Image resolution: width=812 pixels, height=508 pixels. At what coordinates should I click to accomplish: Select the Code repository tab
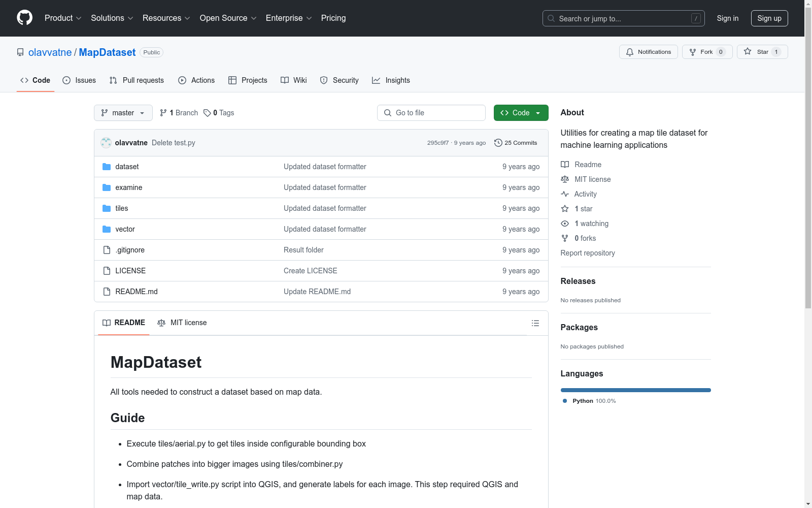[x=36, y=80]
